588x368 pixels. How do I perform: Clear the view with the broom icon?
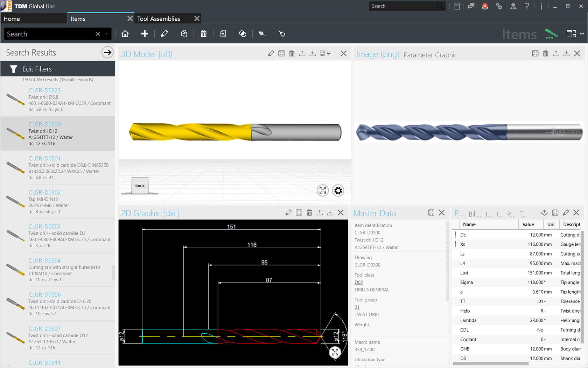pyautogui.click(x=282, y=34)
